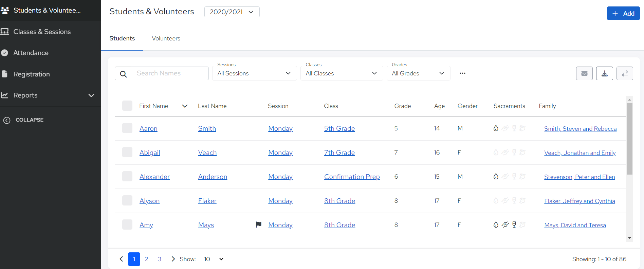Click Eucharist chalice icon for Alyson Flaker
644x269 pixels.
(514, 200)
